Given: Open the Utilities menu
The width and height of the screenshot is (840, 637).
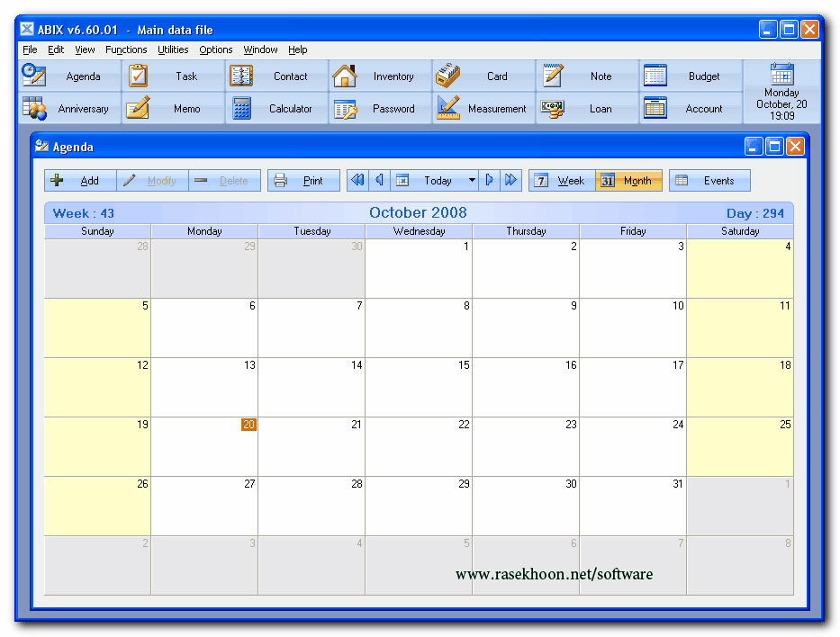Looking at the screenshot, I should [173, 49].
